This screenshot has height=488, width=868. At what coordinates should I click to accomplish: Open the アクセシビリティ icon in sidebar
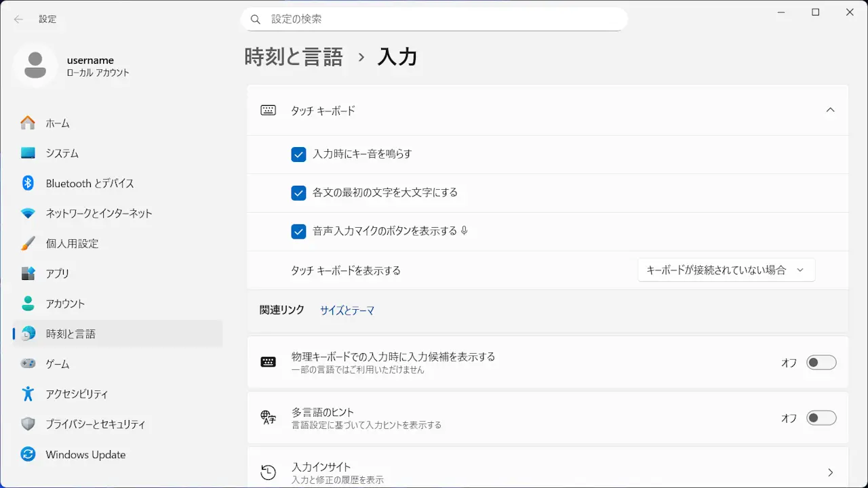coord(28,394)
